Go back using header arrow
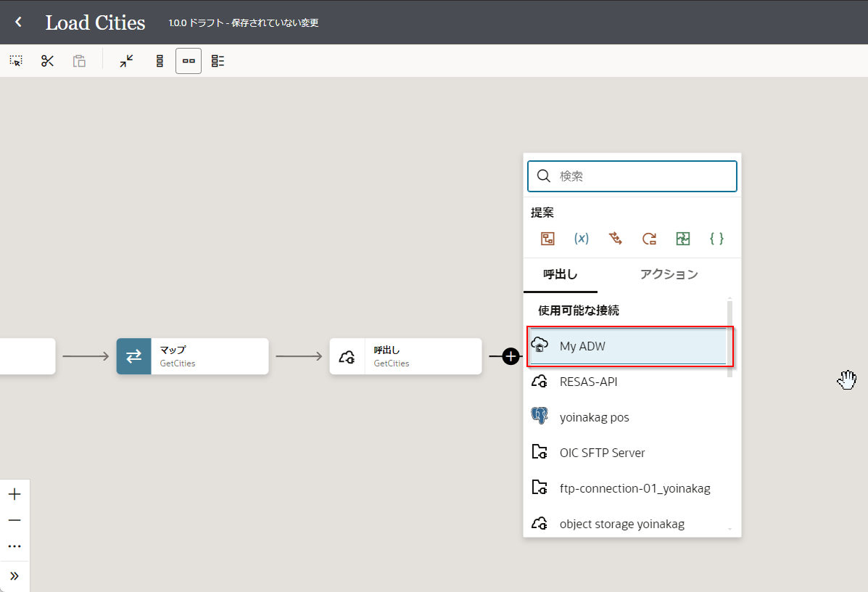The width and height of the screenshot is (868, 592). pos(19,22)
